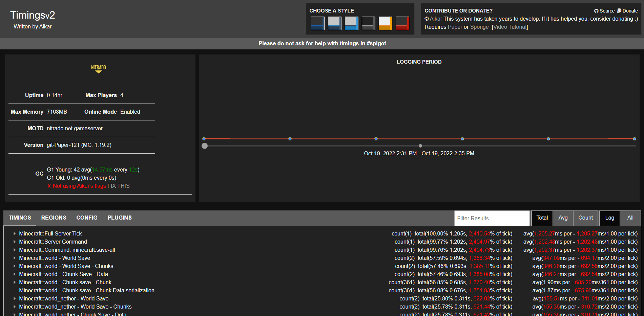
Task: Toggle the Lag filter button
Action: coord(609,218)
